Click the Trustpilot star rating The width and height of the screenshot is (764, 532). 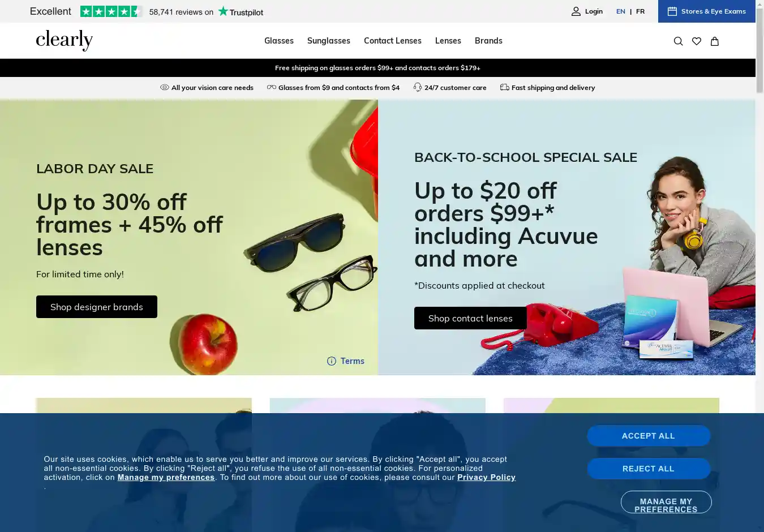111,11
